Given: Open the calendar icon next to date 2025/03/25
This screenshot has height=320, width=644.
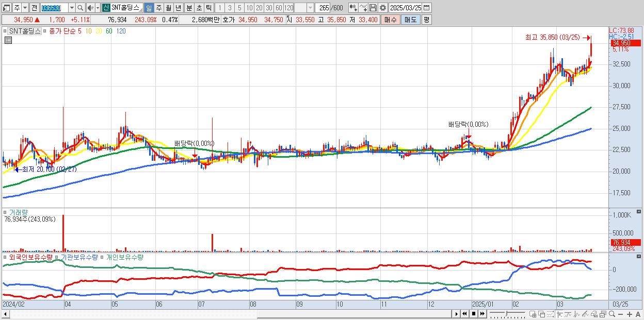Looking at the screenshot, I should tap(426, 8).
